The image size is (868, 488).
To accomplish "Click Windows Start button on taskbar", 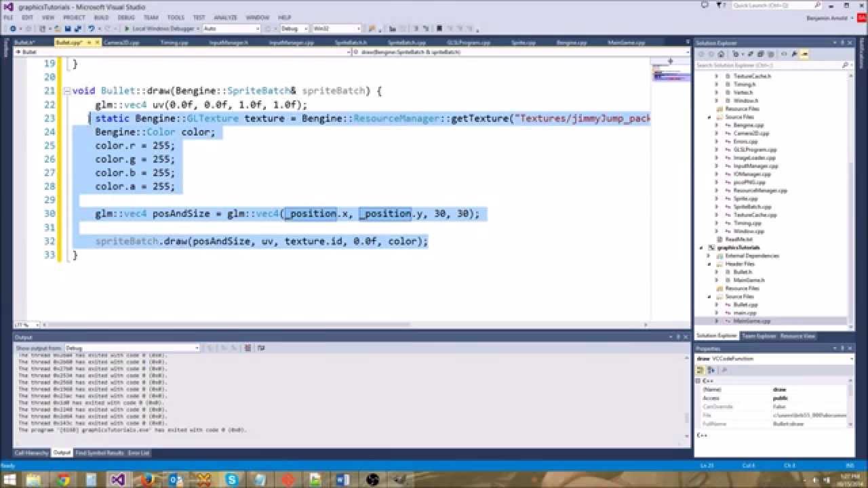I will pos(11,479).
